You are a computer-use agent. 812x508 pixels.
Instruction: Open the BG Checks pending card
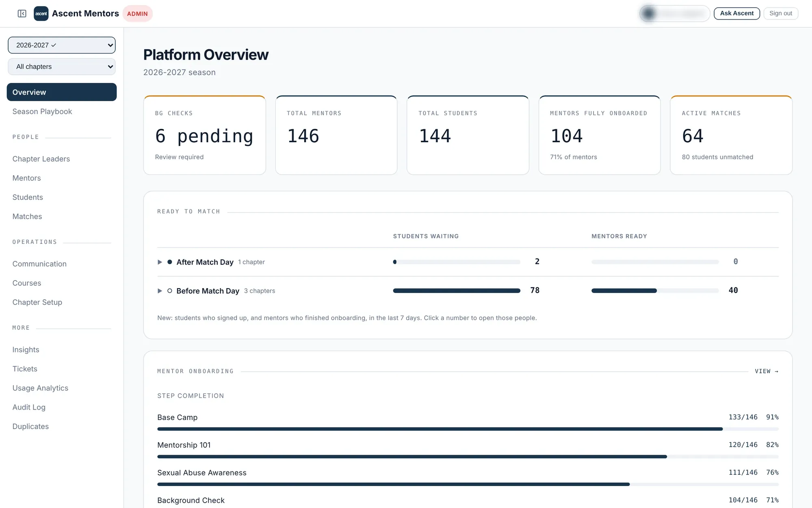point(205,135)
